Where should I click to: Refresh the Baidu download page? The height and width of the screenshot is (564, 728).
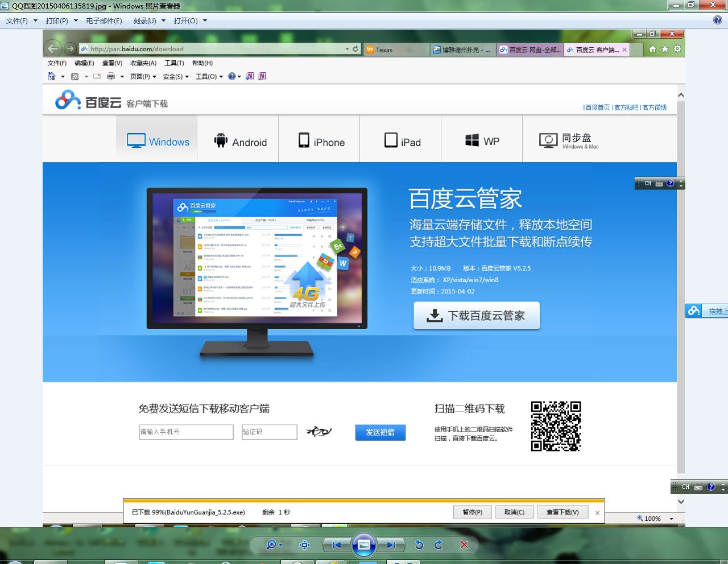pos(355,49)
